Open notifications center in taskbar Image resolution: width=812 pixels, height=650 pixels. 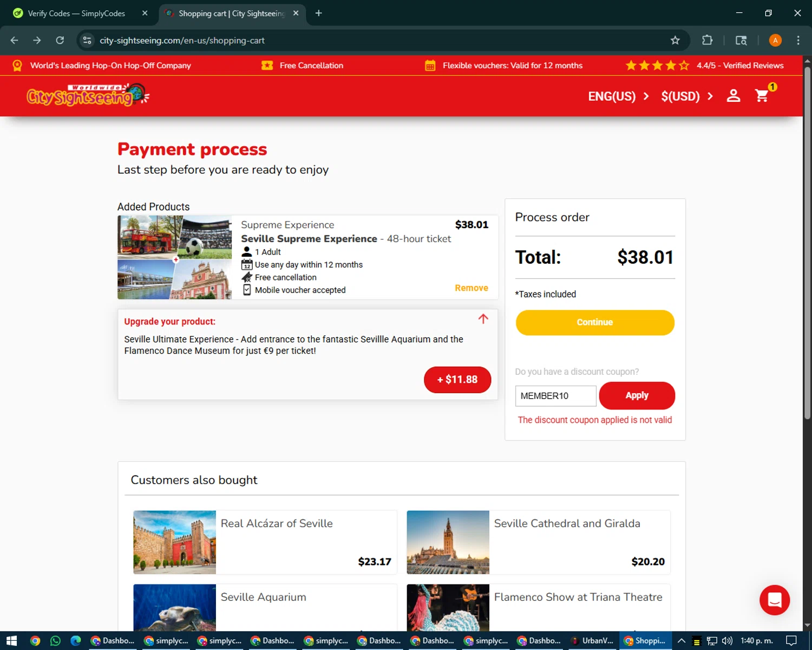click(791, 641)
